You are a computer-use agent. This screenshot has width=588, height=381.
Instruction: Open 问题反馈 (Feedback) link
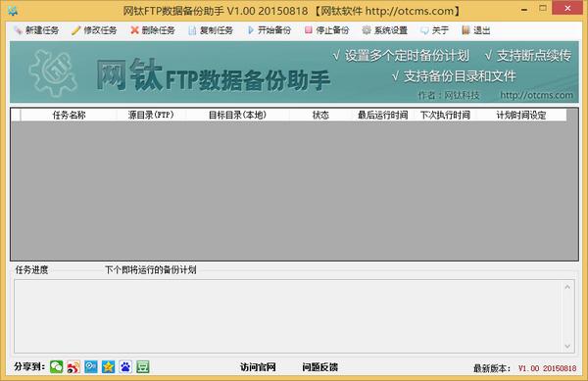click(319, 367)
